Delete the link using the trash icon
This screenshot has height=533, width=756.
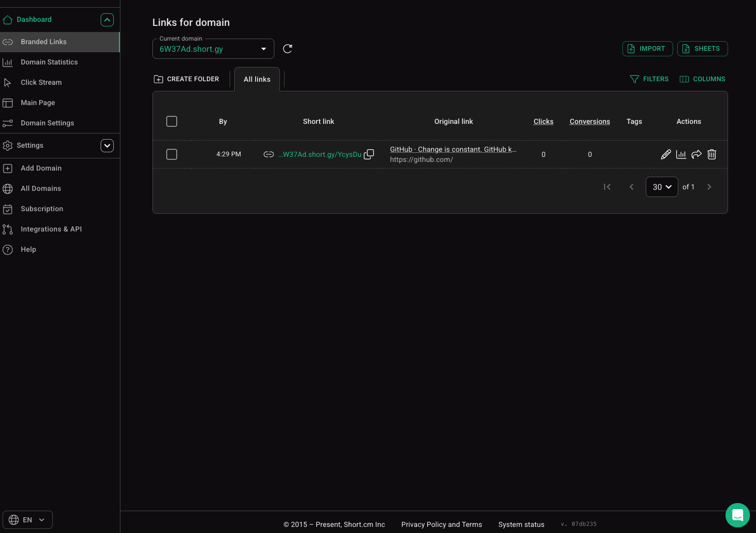(712, 154)
